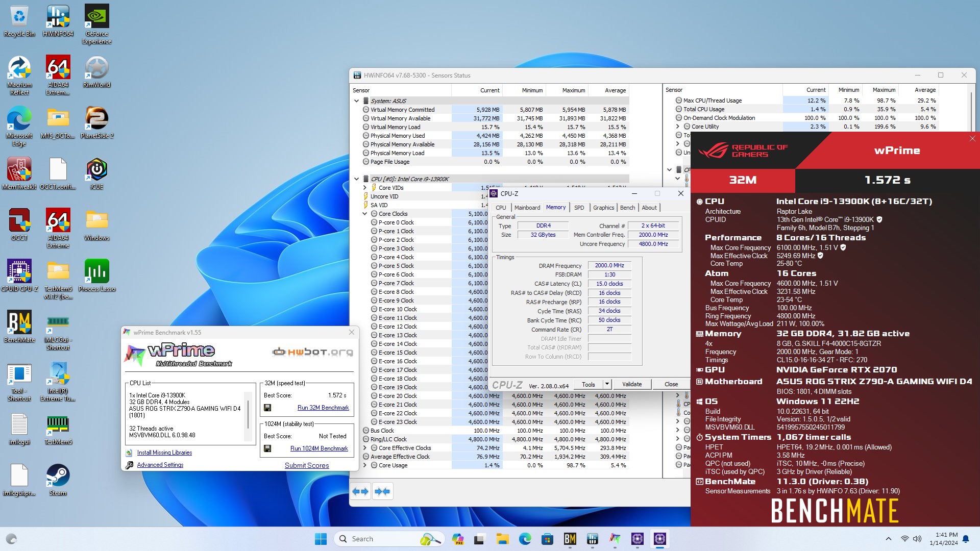This screenshot has height=551, width=980.
Task: Collapse System: ASUS sensor group
Action: (x=356, y=101)
